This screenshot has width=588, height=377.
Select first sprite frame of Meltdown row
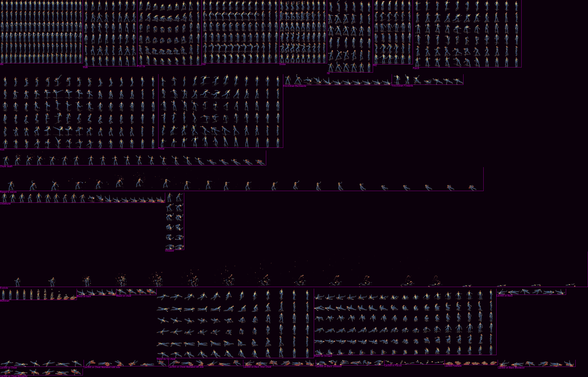point(3,294)
